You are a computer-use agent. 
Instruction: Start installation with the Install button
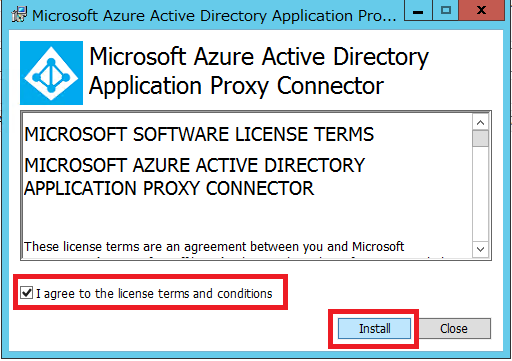click(x=374, y=329)
